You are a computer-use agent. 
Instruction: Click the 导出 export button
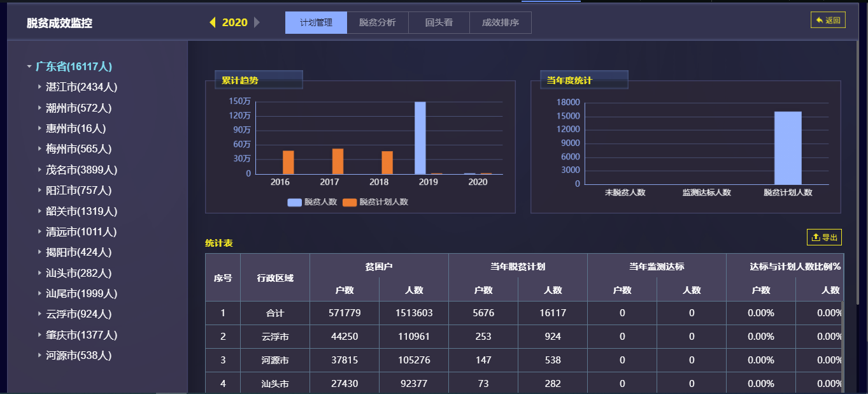(824, 237)
